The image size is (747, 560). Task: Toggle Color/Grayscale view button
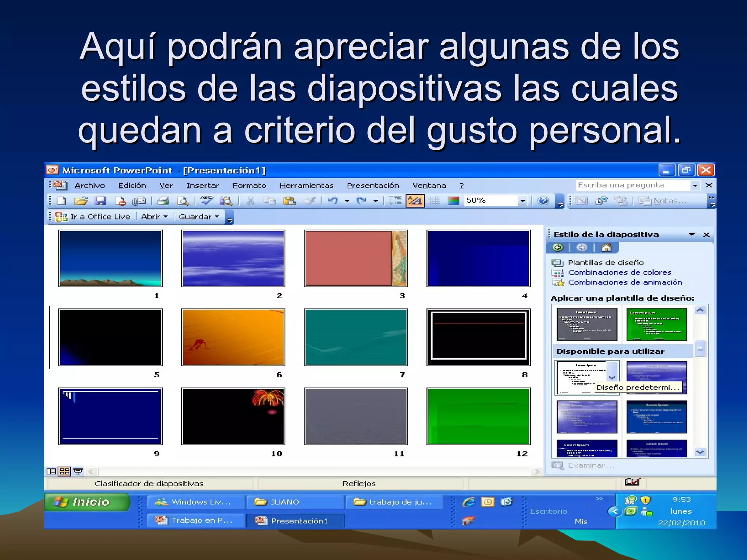(x=453, y=201)
